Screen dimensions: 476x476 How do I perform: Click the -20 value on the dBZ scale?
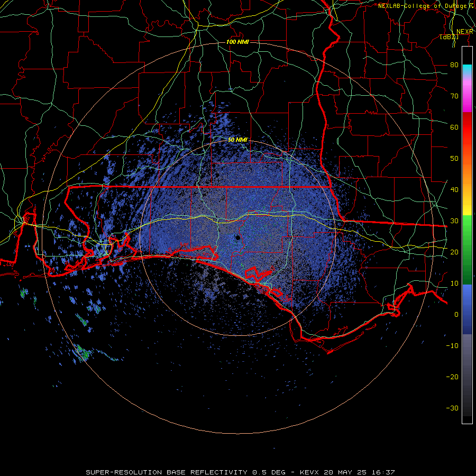click(x=452, y=377)
